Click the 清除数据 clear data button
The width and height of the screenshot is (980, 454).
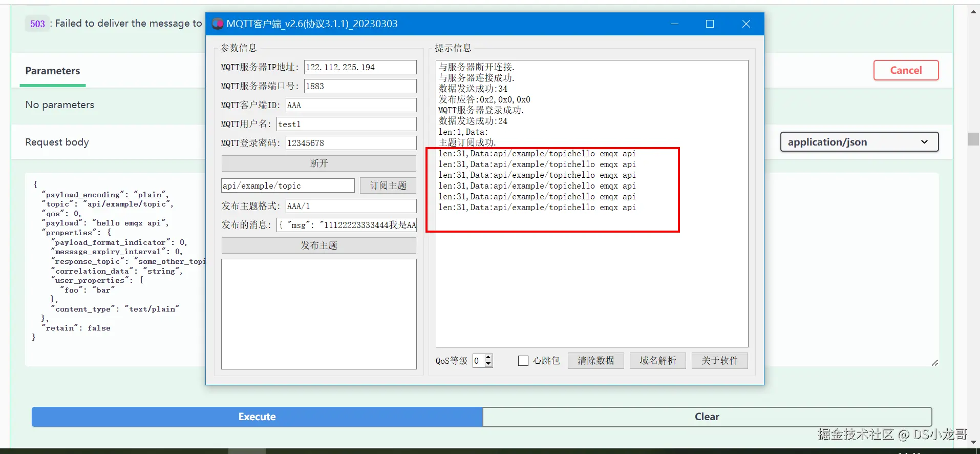[595, 361]
